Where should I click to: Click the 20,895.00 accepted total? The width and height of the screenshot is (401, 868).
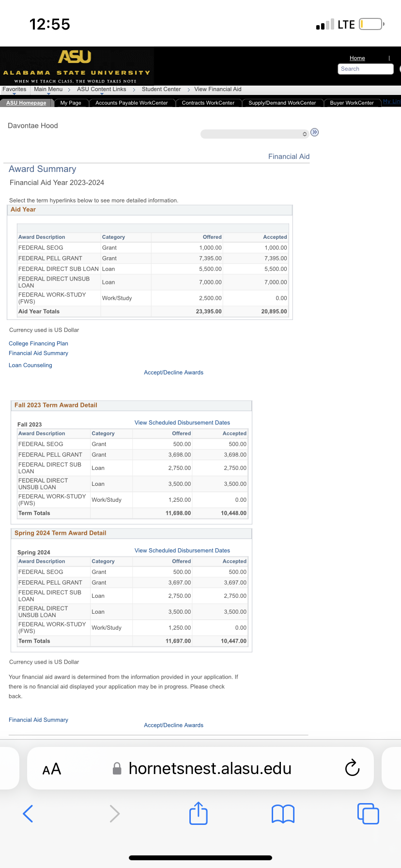[x=274, y=311]
